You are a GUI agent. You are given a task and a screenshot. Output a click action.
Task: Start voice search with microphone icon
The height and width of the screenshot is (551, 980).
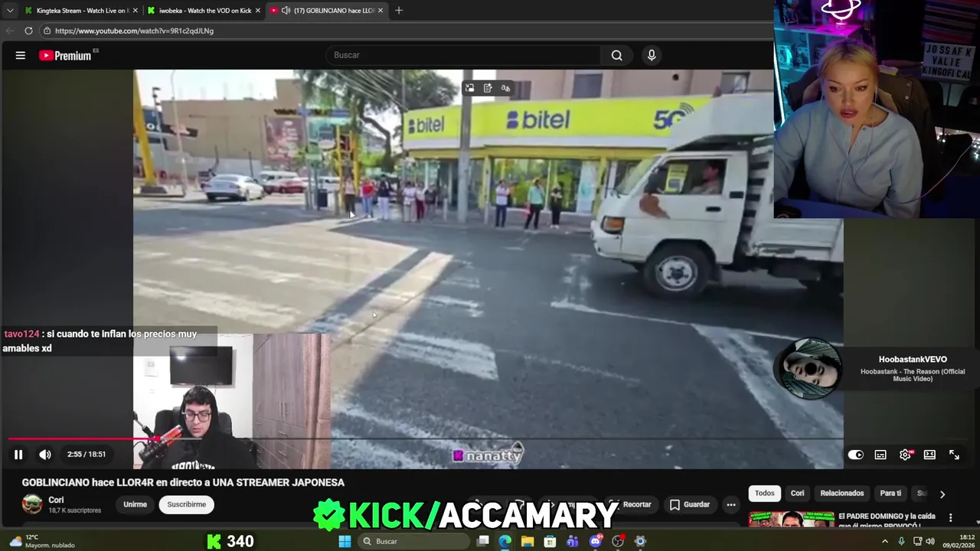[x=652, y=55]
